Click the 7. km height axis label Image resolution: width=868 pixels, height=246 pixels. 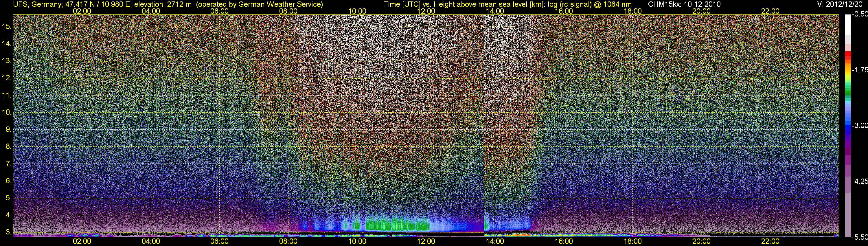pos(8,164)
